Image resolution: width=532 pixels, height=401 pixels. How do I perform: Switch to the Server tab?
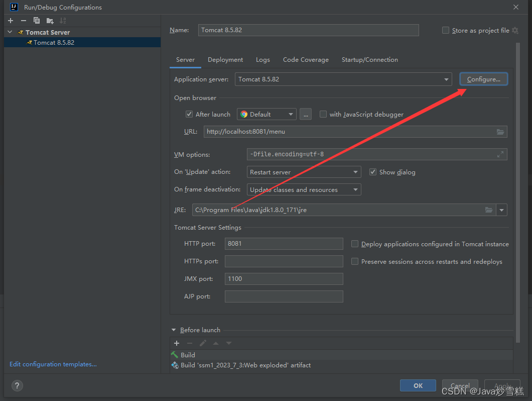[185, 60]
